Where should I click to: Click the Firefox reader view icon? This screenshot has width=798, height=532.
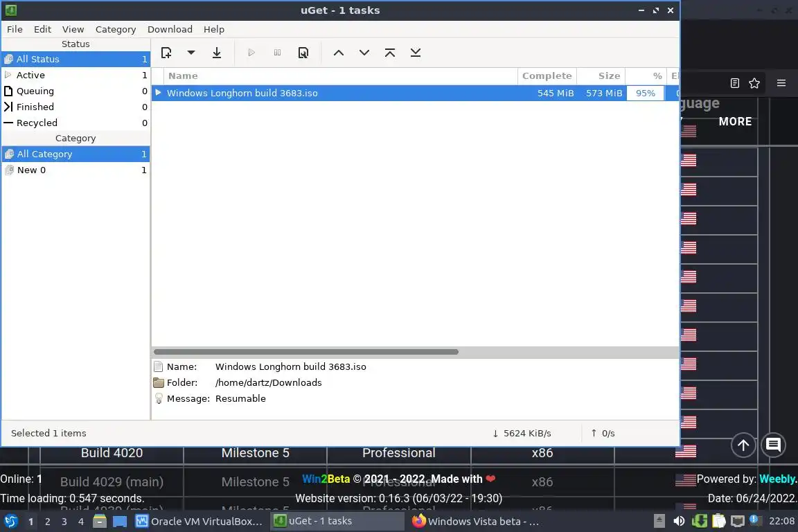734,83
